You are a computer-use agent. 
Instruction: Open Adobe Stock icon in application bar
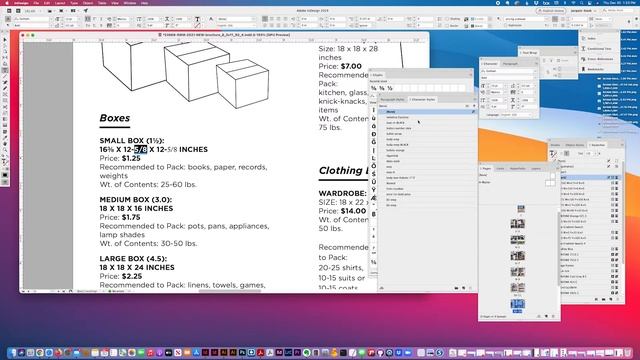[x=18, y=11]
